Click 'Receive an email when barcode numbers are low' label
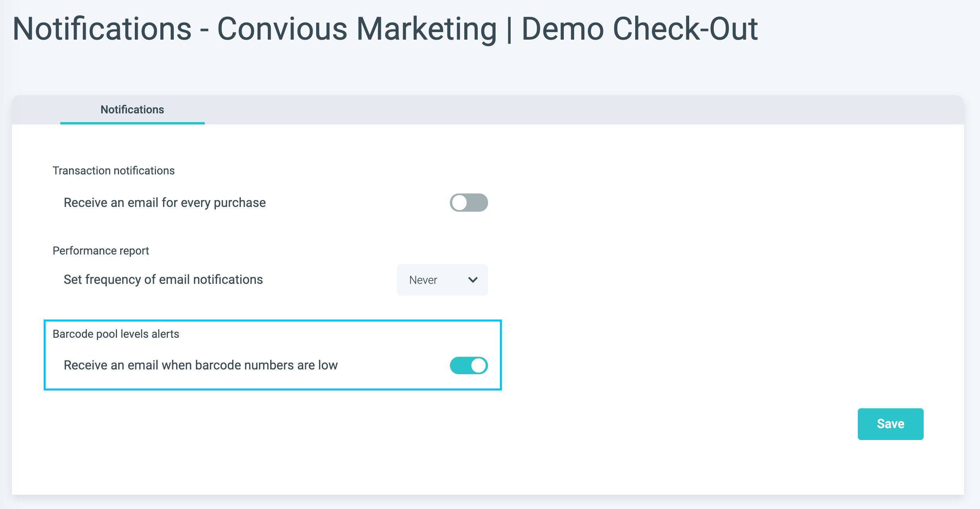The width and height of the screenshot is (980, 509). coord(200,365)
